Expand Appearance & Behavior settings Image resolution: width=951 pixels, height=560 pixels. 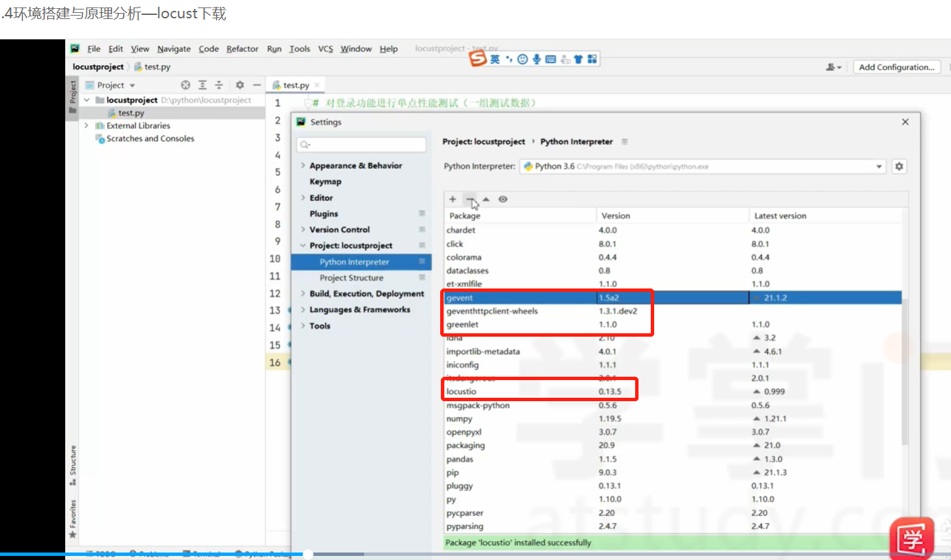tap(303, 166)
